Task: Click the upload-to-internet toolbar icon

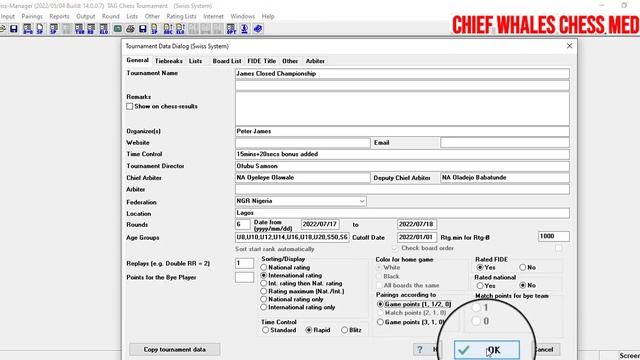Action: 244,29
